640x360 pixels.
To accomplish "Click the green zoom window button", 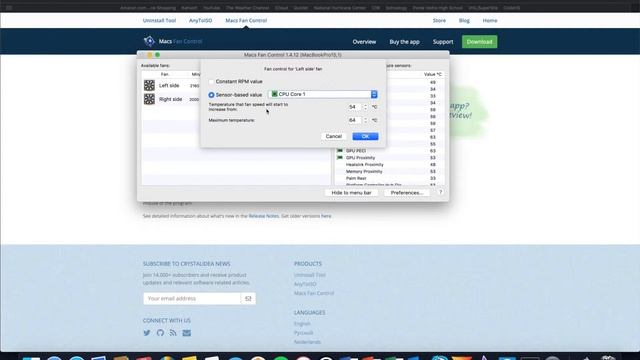I will coord(158,55).
